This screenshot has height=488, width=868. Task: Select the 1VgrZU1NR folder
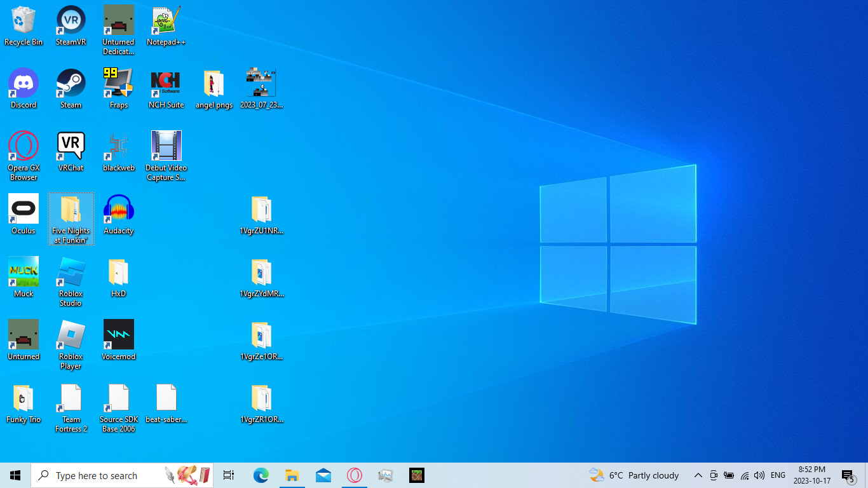pos(261,215)
